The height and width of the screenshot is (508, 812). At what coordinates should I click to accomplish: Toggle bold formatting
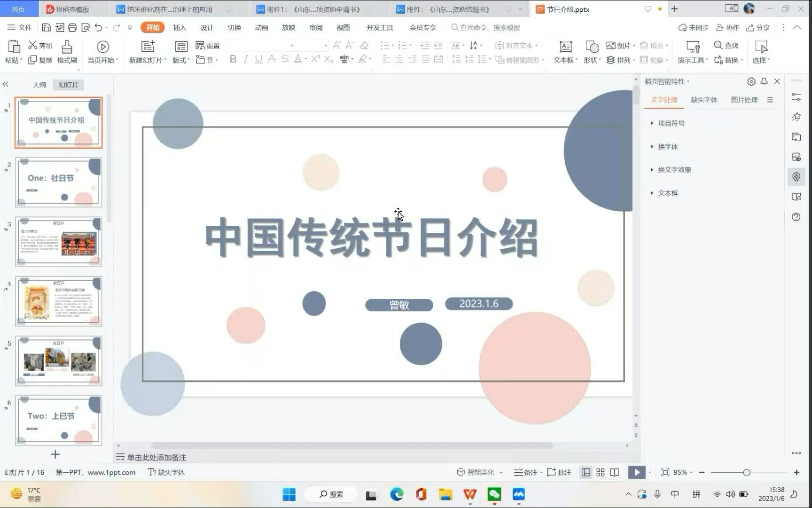(x=233, y=59)
